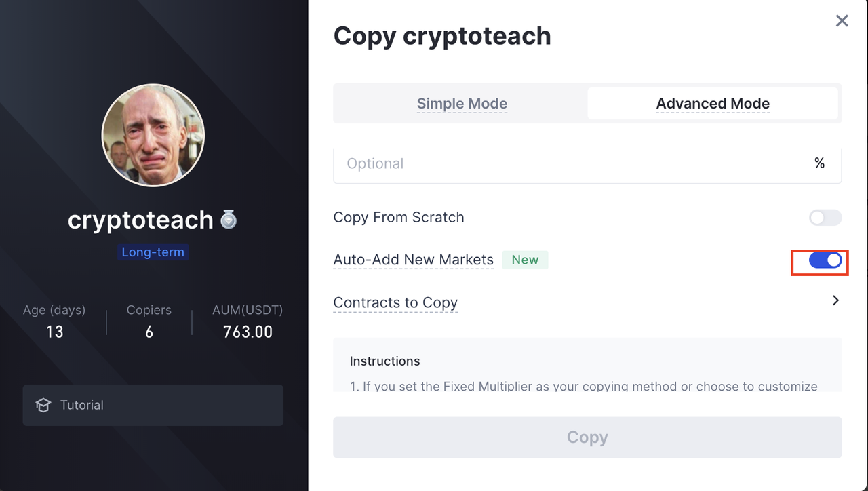Click the Contracts to Copy label
The image size is (868, 491).
click(395, 302)
